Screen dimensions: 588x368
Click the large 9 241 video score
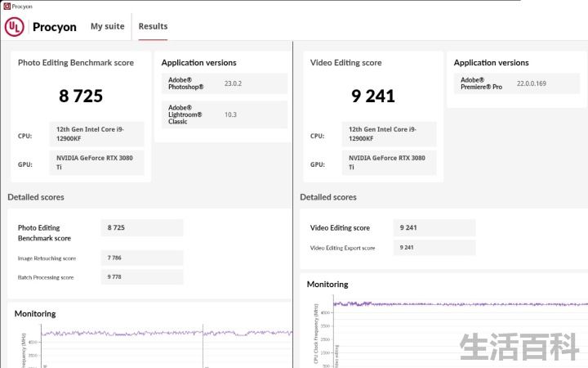click(372, 96)
